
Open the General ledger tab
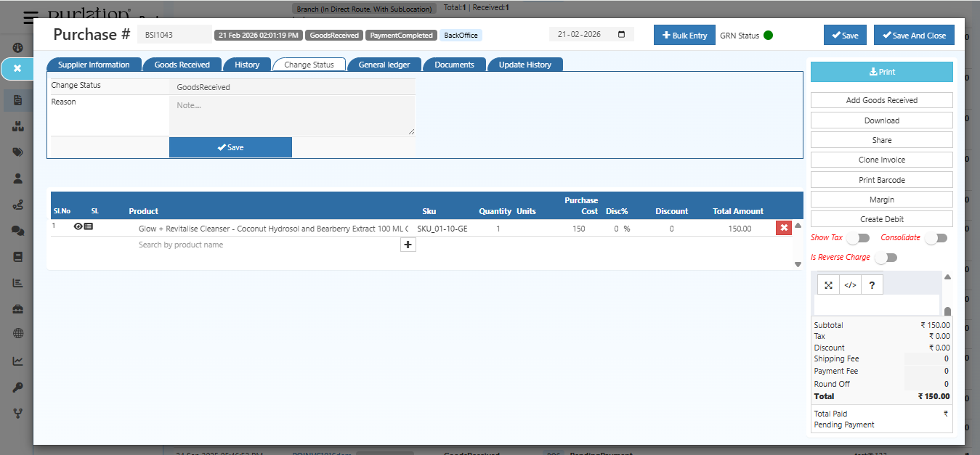(x=384, y=64)
